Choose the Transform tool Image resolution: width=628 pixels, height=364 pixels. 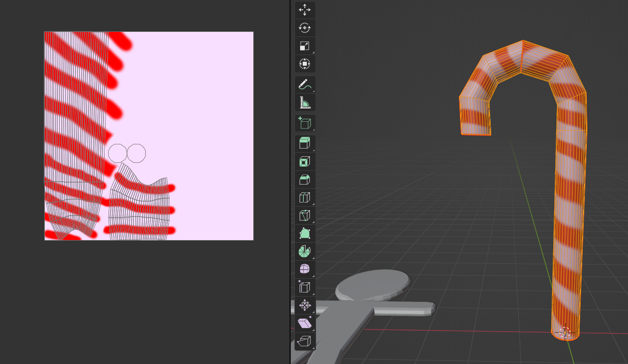pos(305,64)
